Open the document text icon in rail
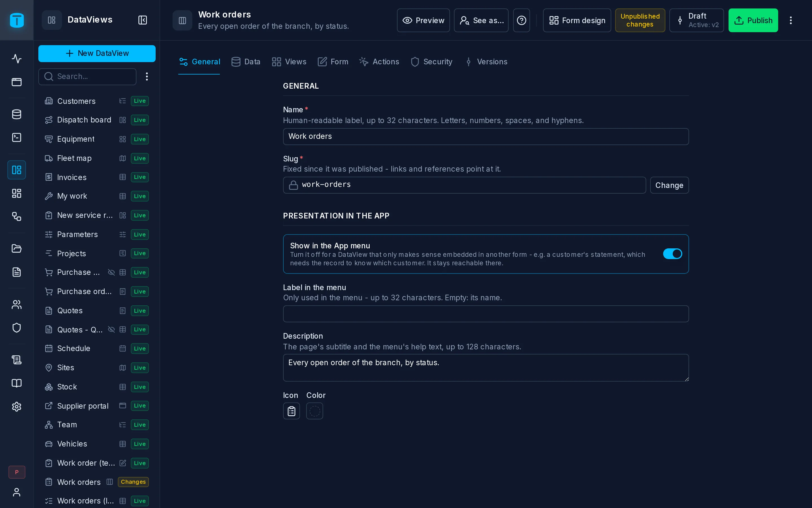 [x=16, y=272]
